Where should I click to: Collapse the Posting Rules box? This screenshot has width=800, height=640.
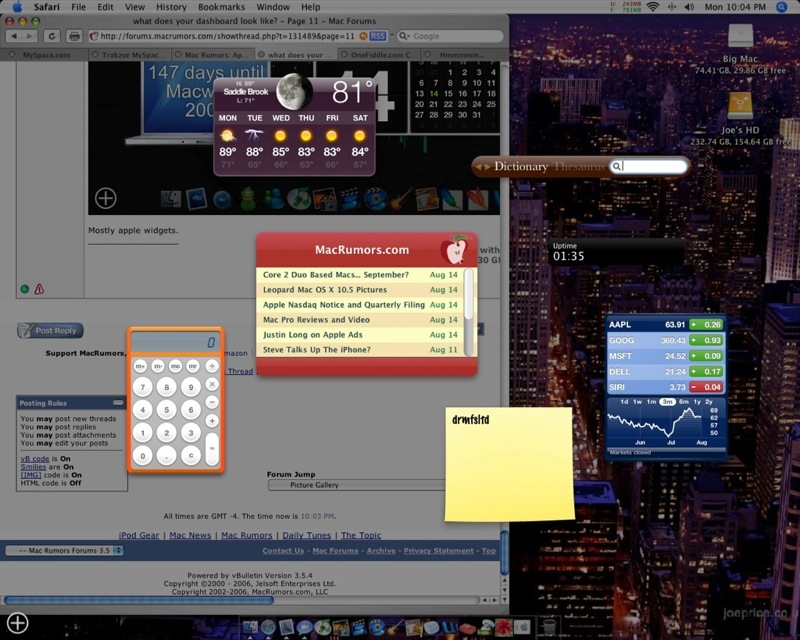(118, 403)
